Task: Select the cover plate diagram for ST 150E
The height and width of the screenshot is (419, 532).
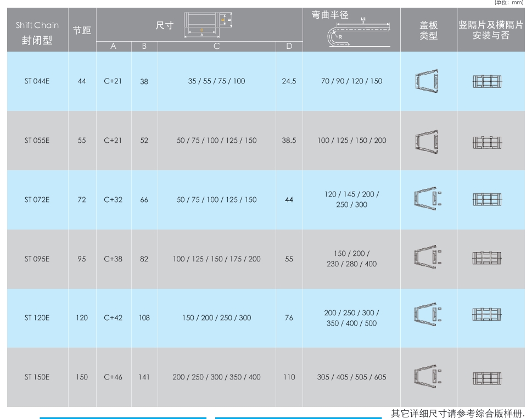Action: 428,376
